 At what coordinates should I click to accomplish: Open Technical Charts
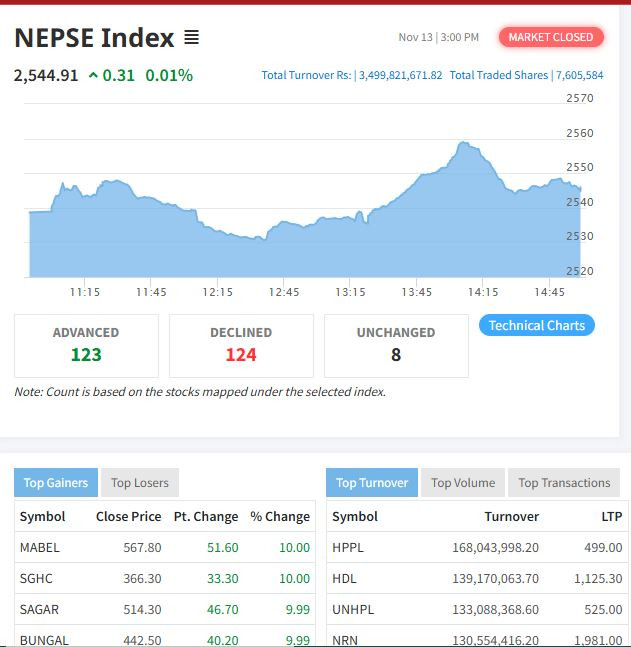[536, 325]
